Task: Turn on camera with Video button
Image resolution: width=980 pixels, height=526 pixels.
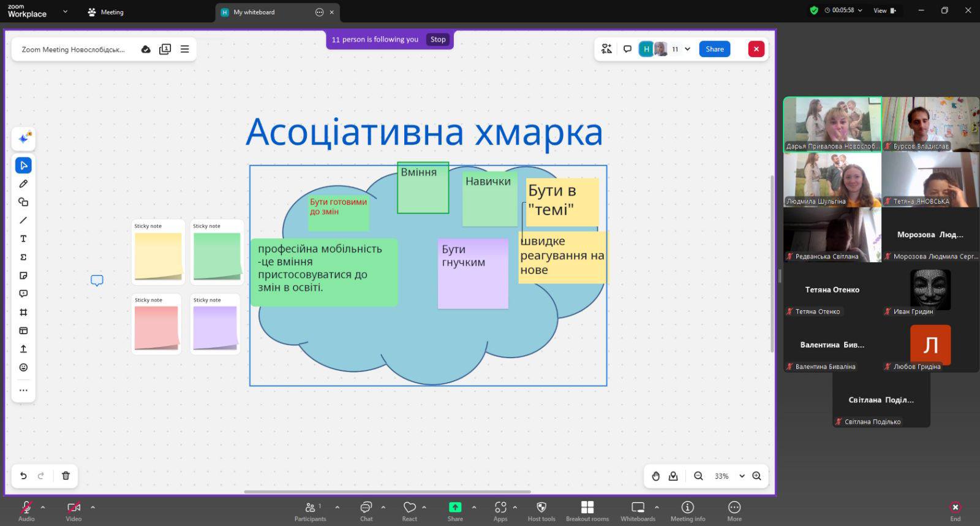Action: 73,510
